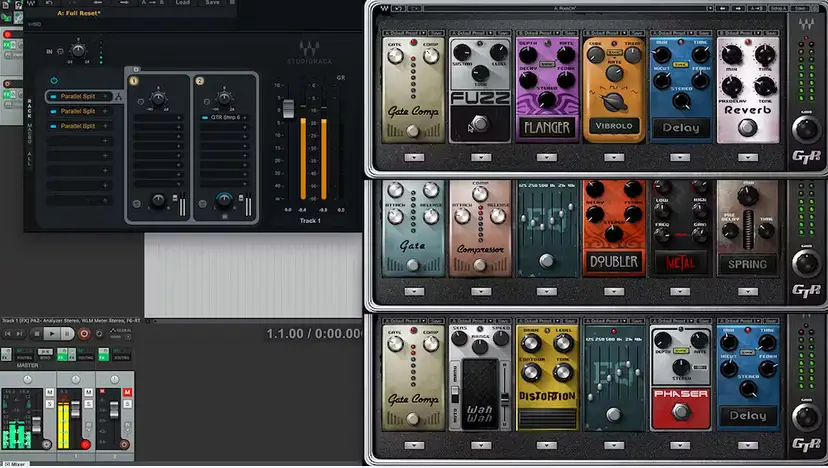Click the transport Stop button

(36, 334)
